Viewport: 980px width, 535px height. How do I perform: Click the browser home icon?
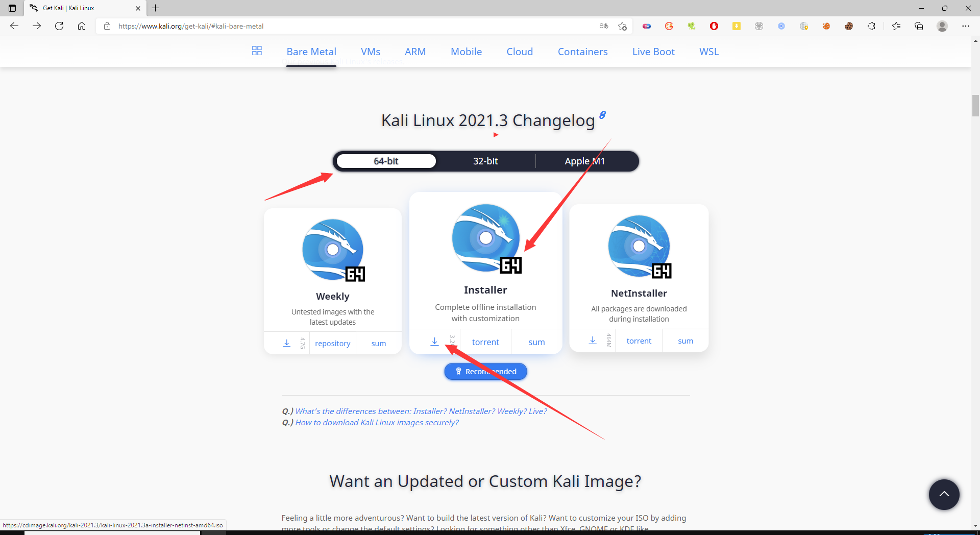[x=82, y=26]
